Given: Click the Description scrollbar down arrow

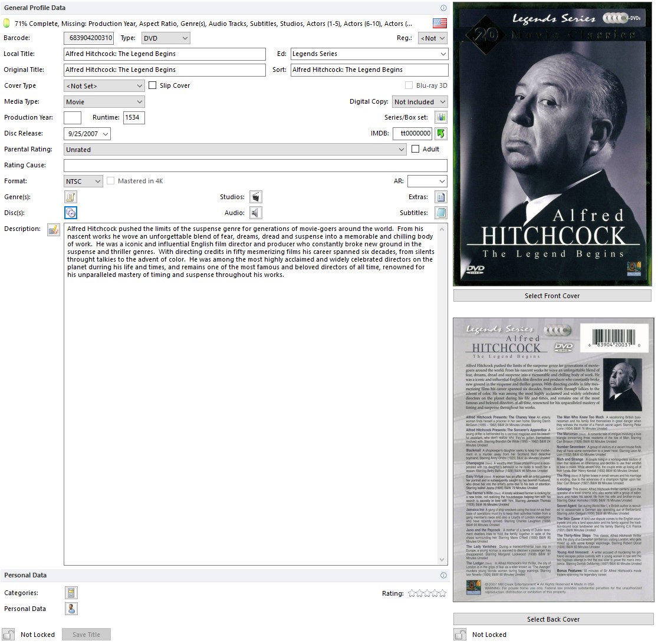Looking at the screenshot, I should tap(442, 560).
